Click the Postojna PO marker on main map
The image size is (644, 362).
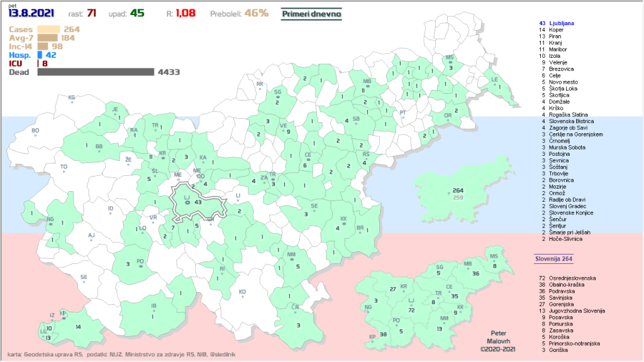click(x=140, y=262)
